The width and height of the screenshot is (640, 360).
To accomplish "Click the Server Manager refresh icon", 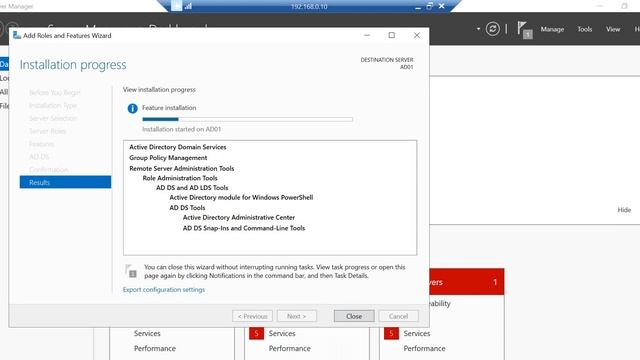I will point(493,29).
